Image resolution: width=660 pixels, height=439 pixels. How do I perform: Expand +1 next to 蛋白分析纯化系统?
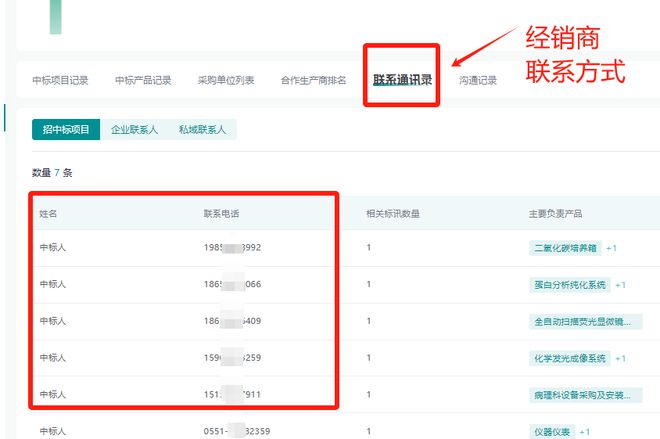620,285
